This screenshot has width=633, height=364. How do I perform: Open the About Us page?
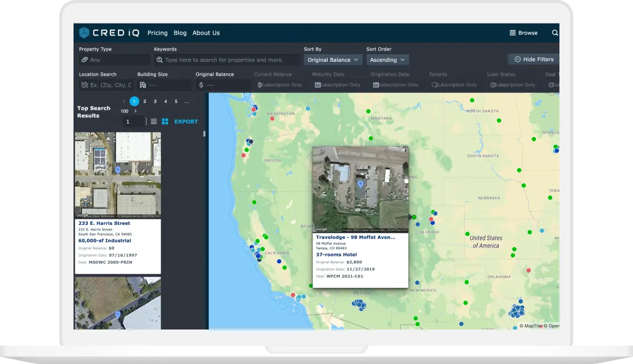coord(206,33)
